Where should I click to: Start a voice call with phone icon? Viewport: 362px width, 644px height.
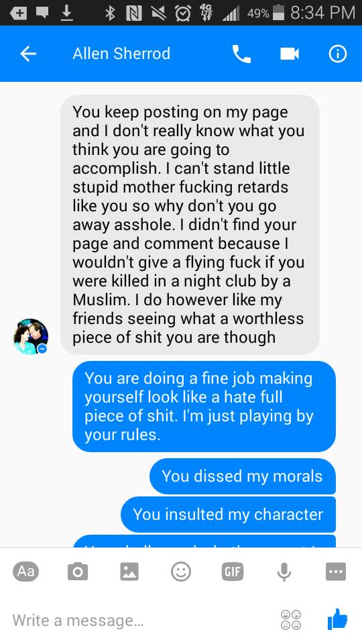241,54
